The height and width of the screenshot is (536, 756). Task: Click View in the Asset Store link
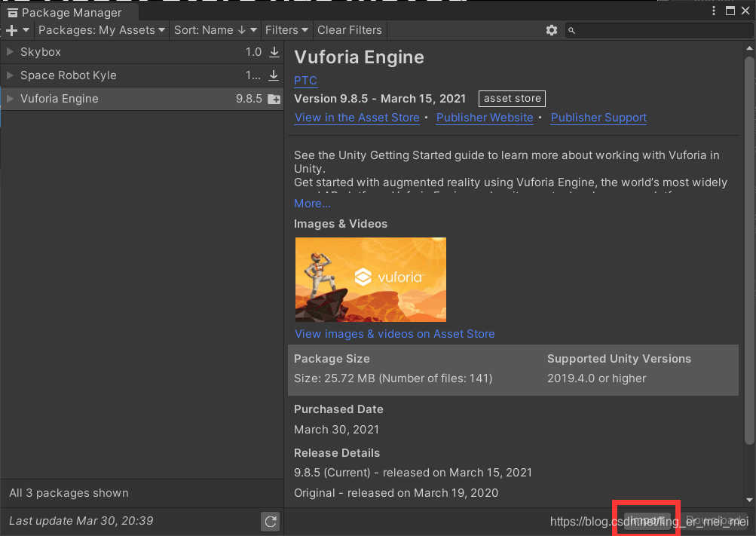coord(357,118)
